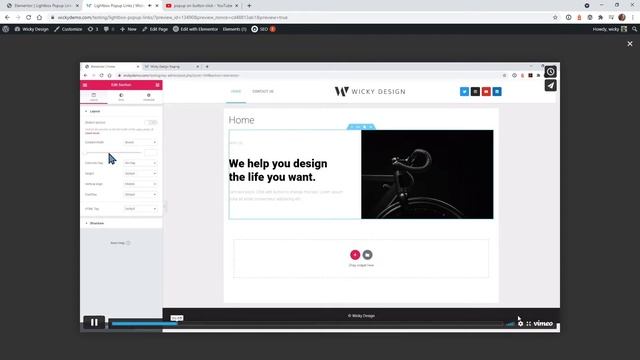The width and height of the screenshot is (640, 360).
Task: Reload the current page
Action: [x=29, y=18]
